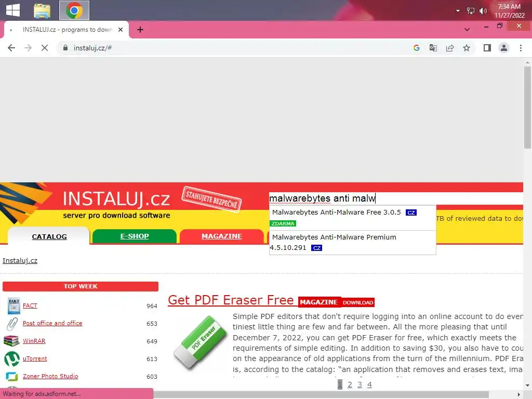This screenshot has height=399, width=532.
Task: Open Get PDF Eraser Free article
Action: [231, 300]
